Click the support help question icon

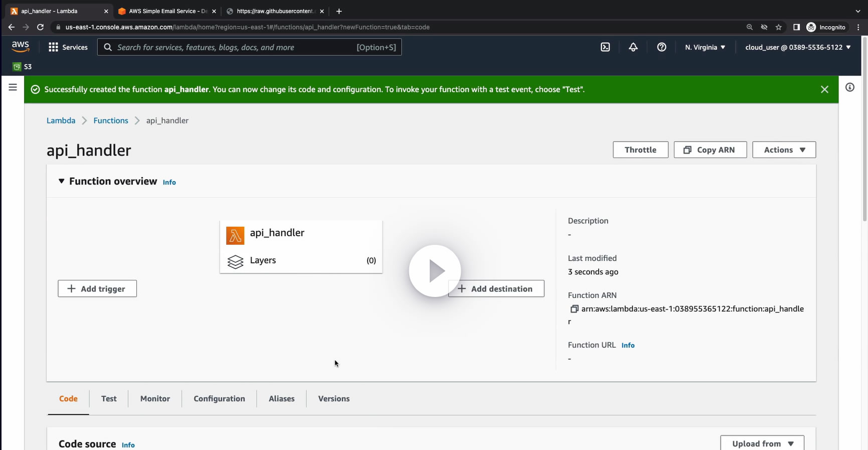(661, 47)
